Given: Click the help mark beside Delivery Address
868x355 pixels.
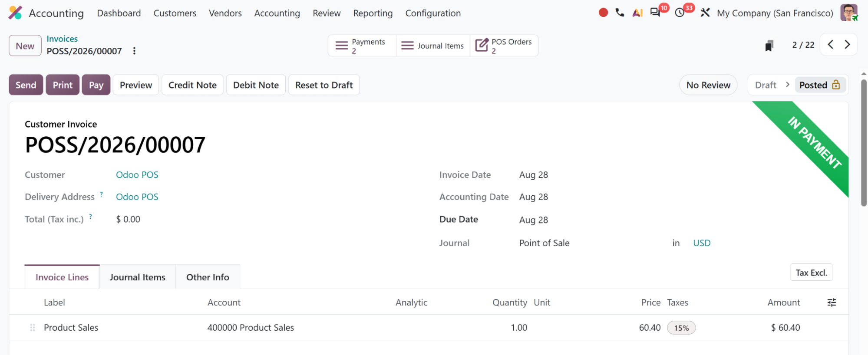Looking at the screenshot, I should (101, 194).
